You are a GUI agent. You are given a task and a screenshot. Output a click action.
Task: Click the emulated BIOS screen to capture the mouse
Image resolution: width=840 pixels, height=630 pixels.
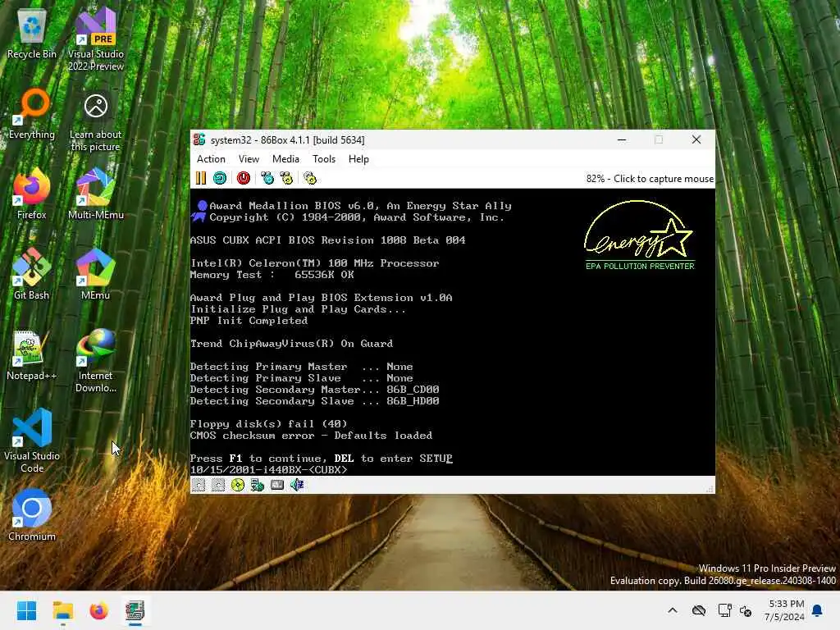tap(453, 332)
